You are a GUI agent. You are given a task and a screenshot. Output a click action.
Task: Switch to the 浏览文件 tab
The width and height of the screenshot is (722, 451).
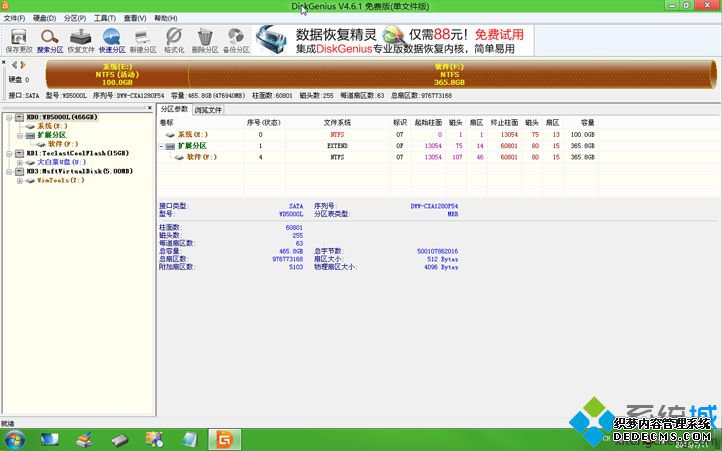click(x=208, y=110)
